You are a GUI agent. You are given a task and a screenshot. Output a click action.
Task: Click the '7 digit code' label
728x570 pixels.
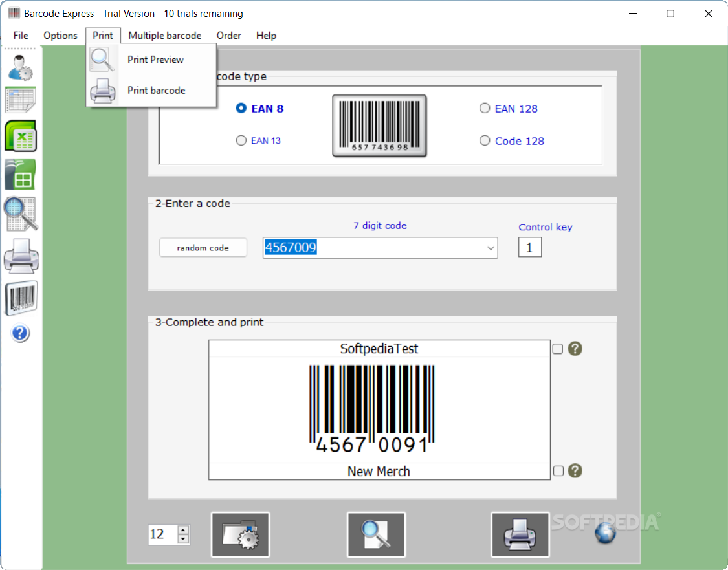380,226
